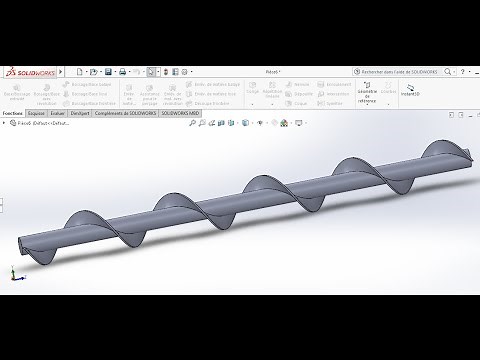This screenshot has height=360, width=480.
Task: Switch to the DimXpert tab
Action: point(80,113)
